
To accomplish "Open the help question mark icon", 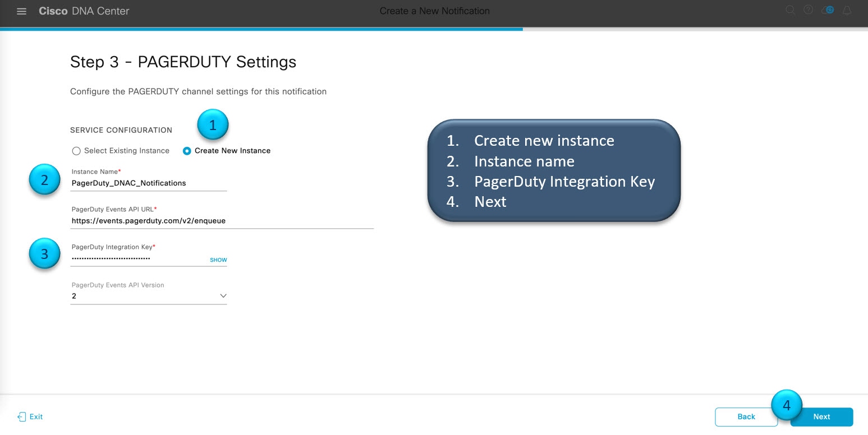I will click(x=808, y=11).
